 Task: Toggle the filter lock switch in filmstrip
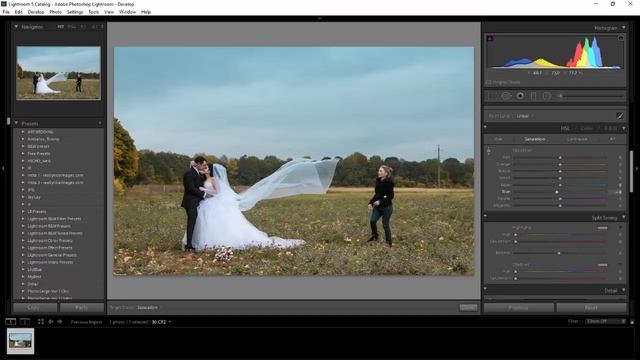point(632,322)
